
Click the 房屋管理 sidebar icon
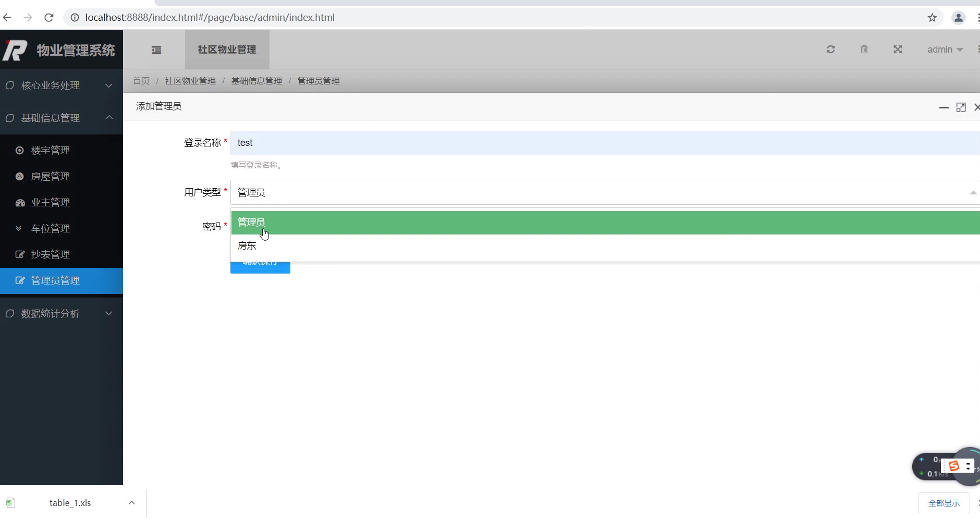click(x=20, y=177)
